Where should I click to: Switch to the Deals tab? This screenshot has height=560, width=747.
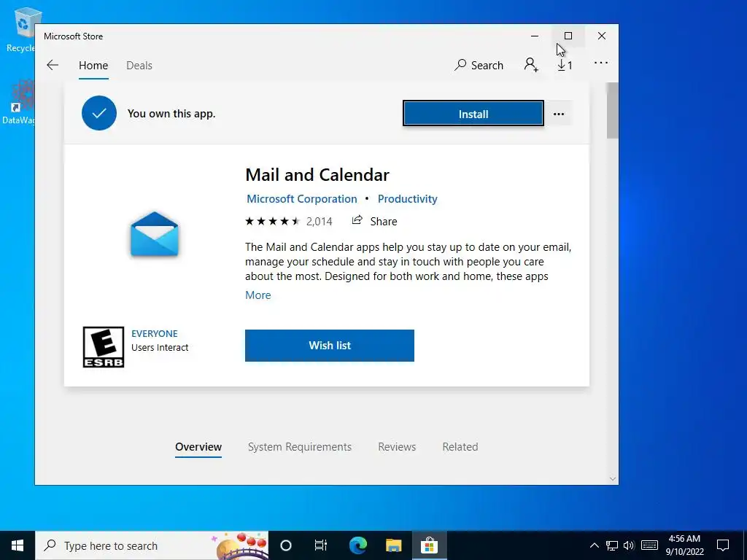(x=139, y=65)
